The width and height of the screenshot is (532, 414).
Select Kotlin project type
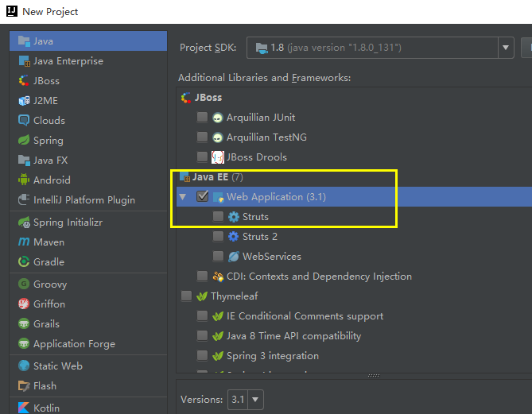click(x=88, y=408)
